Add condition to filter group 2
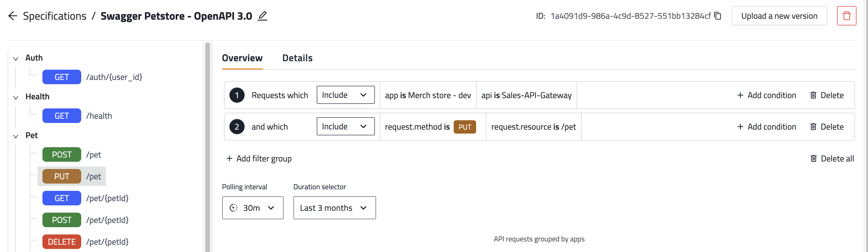This screenshot has width=868, height=252. (766, 127)
